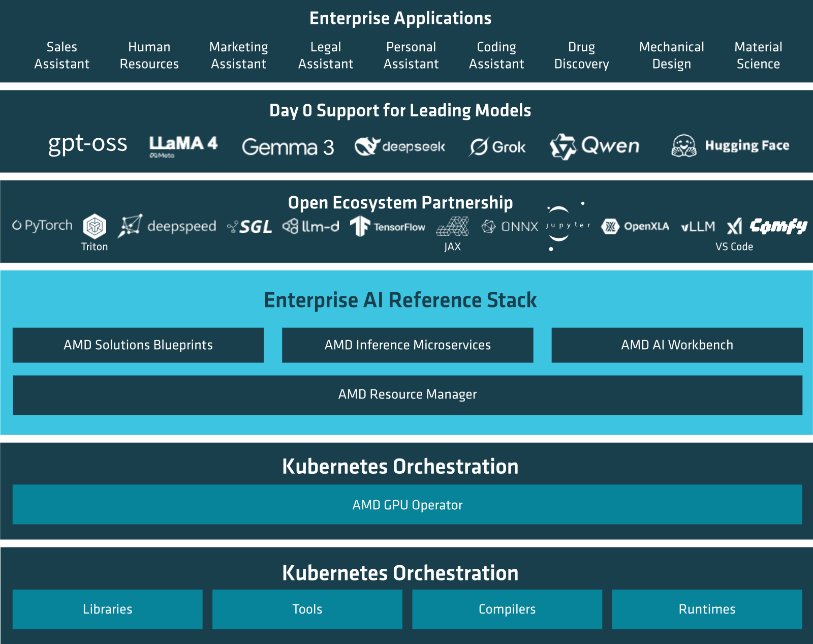Click the Hugging Face logo
The height and width of the screenshot is (644, 813).
coord(730,146)
